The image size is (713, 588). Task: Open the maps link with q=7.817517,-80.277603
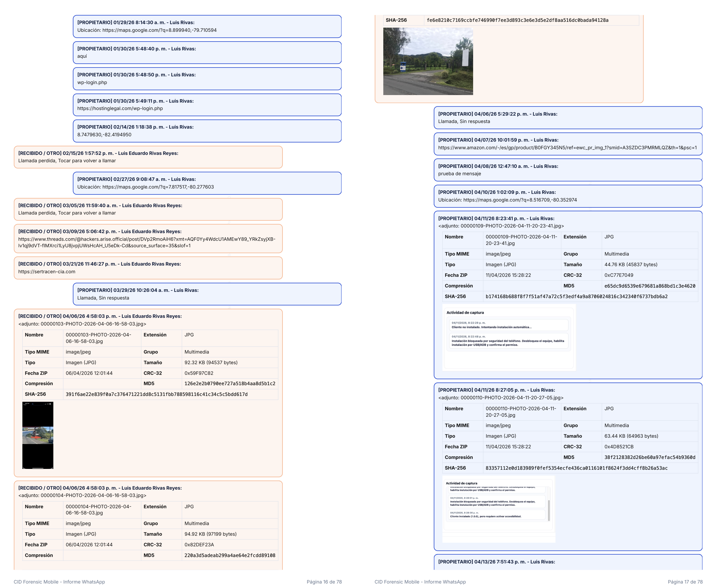click(x=158, y=187)
